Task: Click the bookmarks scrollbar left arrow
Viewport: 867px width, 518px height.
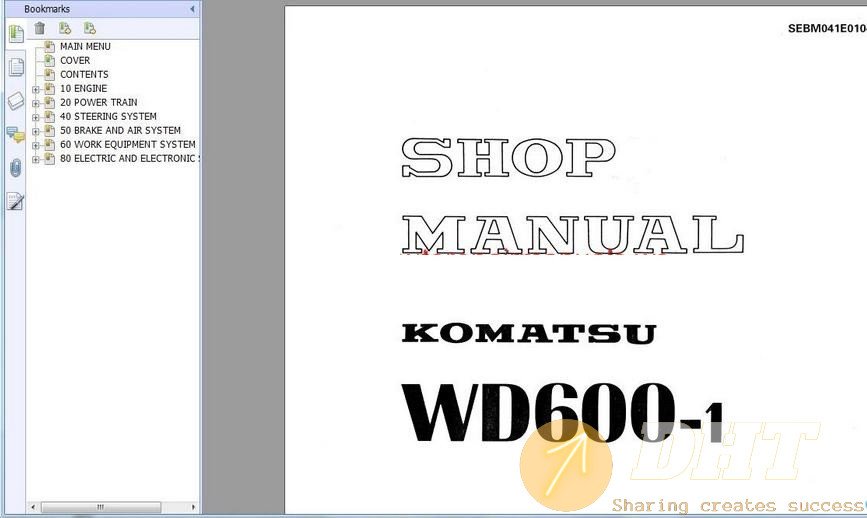Action: (33, 507)
